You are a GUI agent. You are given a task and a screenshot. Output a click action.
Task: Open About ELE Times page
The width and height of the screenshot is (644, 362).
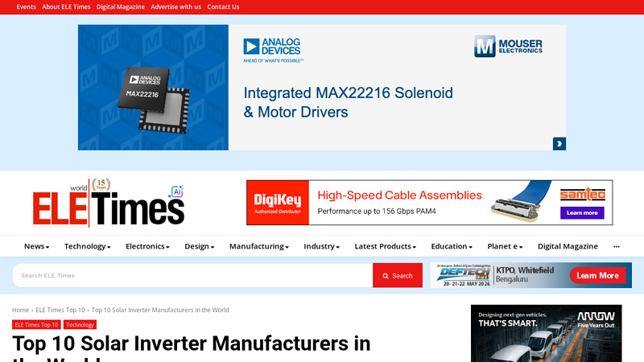66,7
